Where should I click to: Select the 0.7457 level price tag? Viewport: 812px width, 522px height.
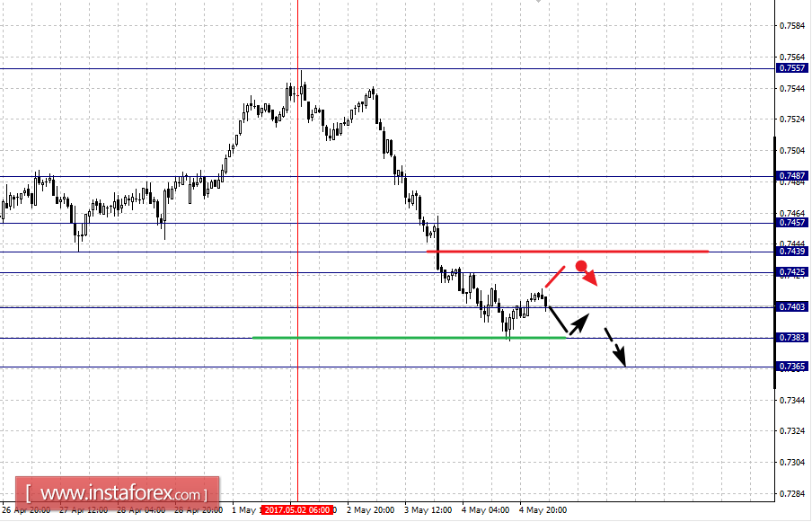[x=792, y=223]
